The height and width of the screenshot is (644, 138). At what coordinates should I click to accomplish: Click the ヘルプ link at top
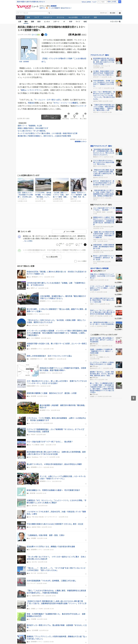click(x=94, y=2)
